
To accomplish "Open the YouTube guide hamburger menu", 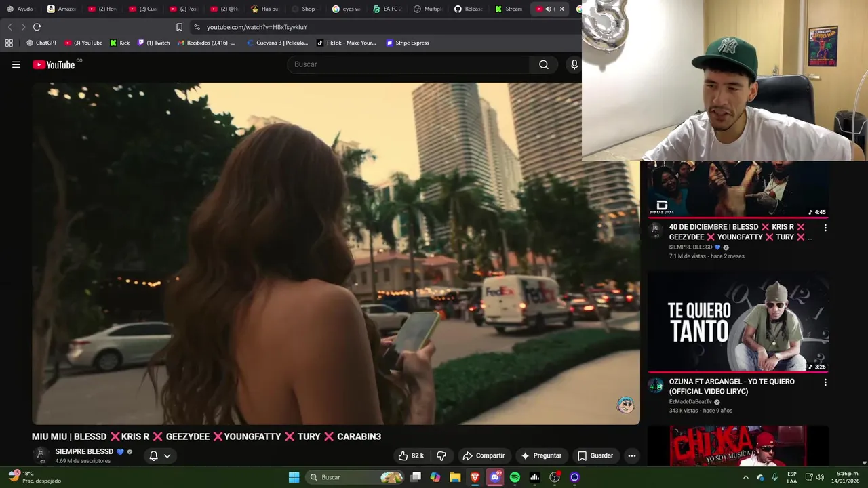I will pos(16,64).
